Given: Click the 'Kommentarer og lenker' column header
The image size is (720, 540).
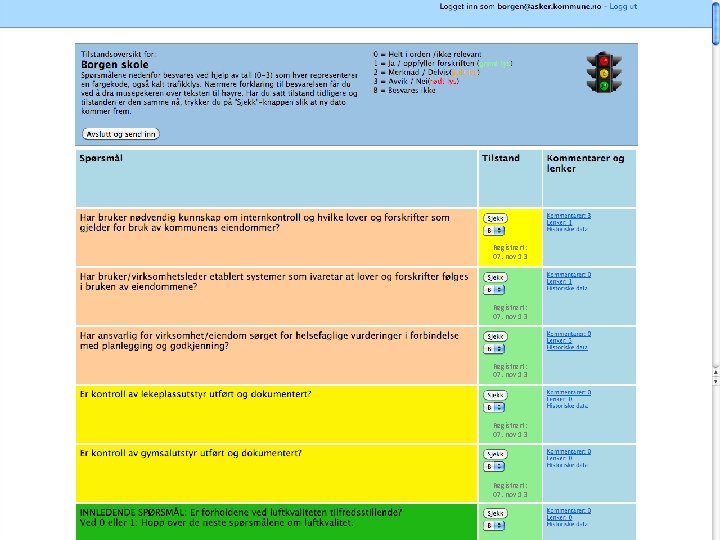Looking at the screenshot, I should [585, 163].
